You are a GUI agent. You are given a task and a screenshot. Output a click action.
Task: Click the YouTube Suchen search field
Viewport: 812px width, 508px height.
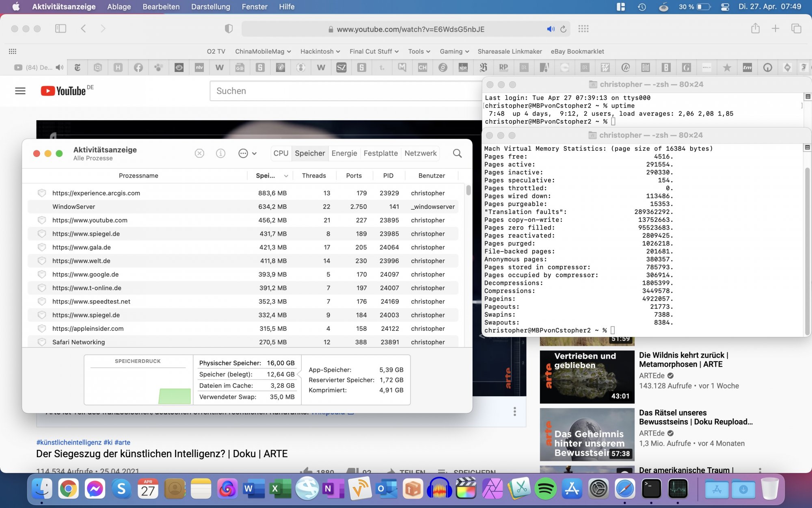tap(345, 91)
